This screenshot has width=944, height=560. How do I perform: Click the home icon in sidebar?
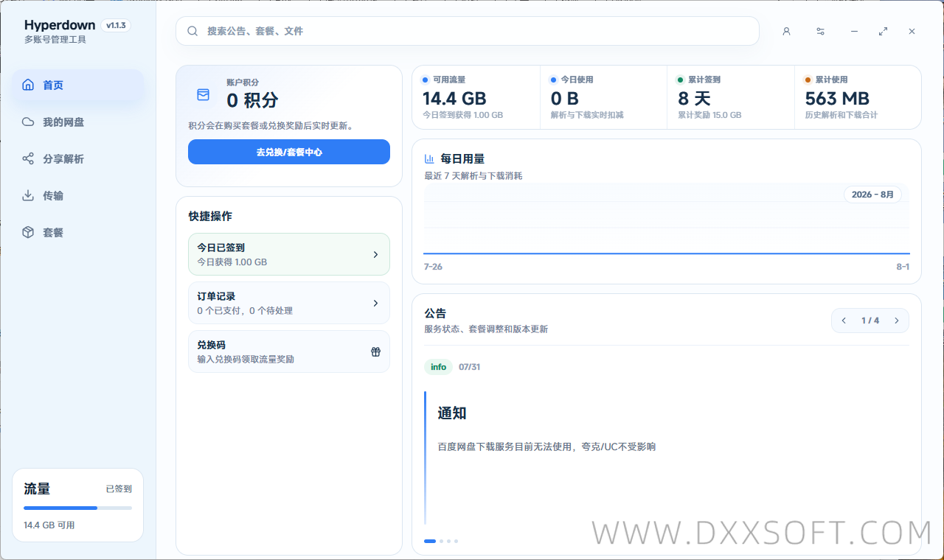click(28, 85)
